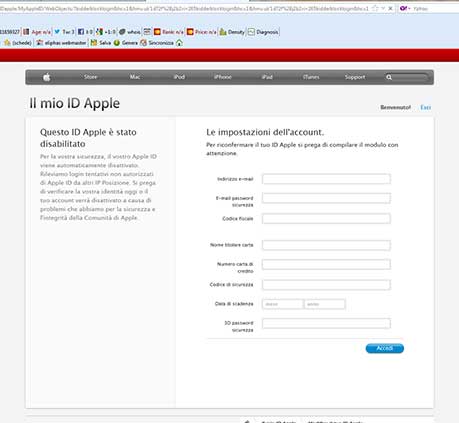Click the Salva toolbar icon
The image size is (459, 423).
pyautogui.click(x=94, y=43)
